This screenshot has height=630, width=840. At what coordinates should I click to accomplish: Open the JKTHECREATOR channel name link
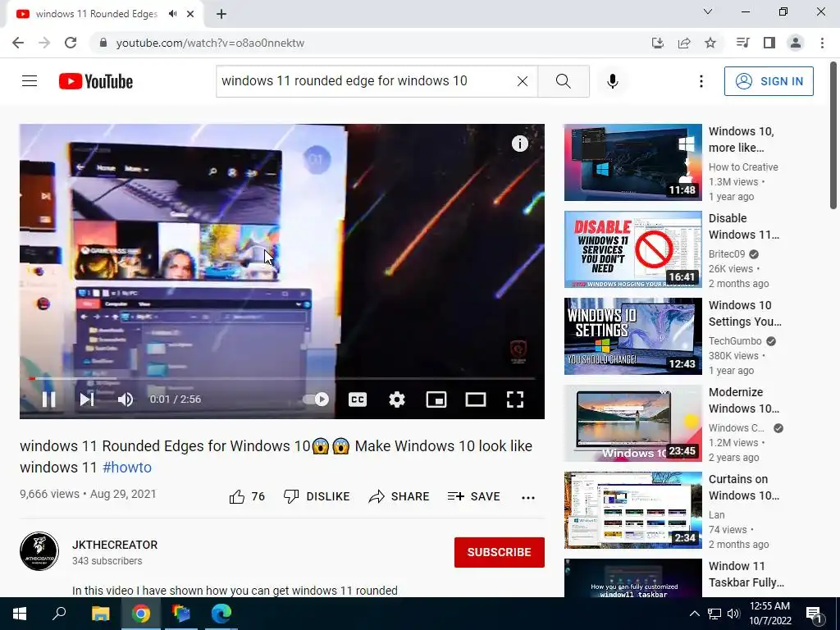(115, 545)
